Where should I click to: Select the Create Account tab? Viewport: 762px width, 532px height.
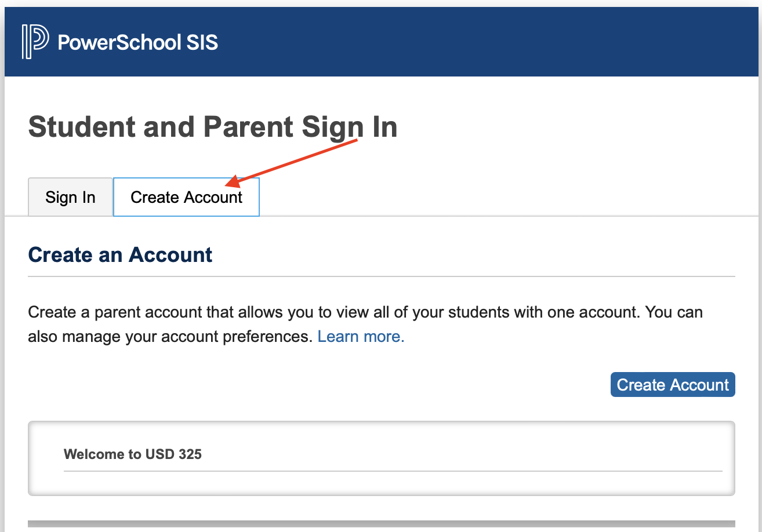(x=186, y=197)
